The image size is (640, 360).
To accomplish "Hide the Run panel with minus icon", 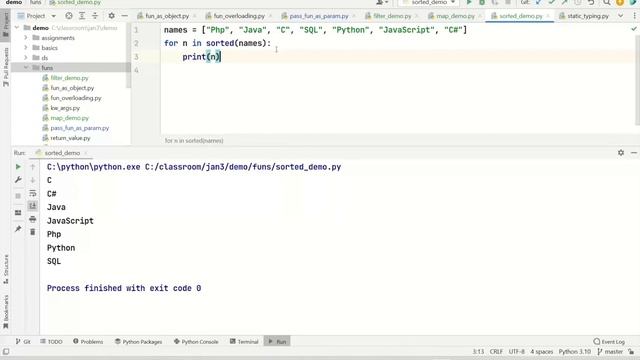I will [634, 153].
